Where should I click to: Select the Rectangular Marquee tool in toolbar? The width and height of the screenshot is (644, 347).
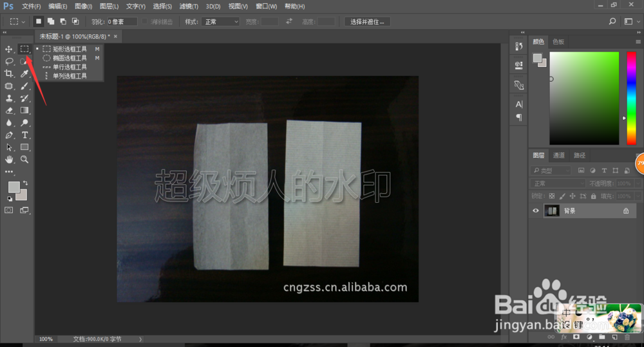click(24, 50)
